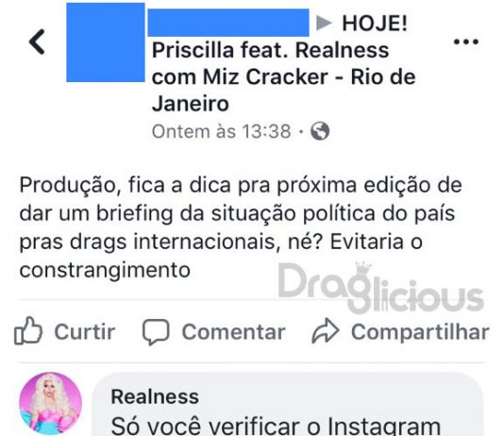Tap the Curtir button label
This screenshot has height=436, width=504.
(x=85, y=331)
